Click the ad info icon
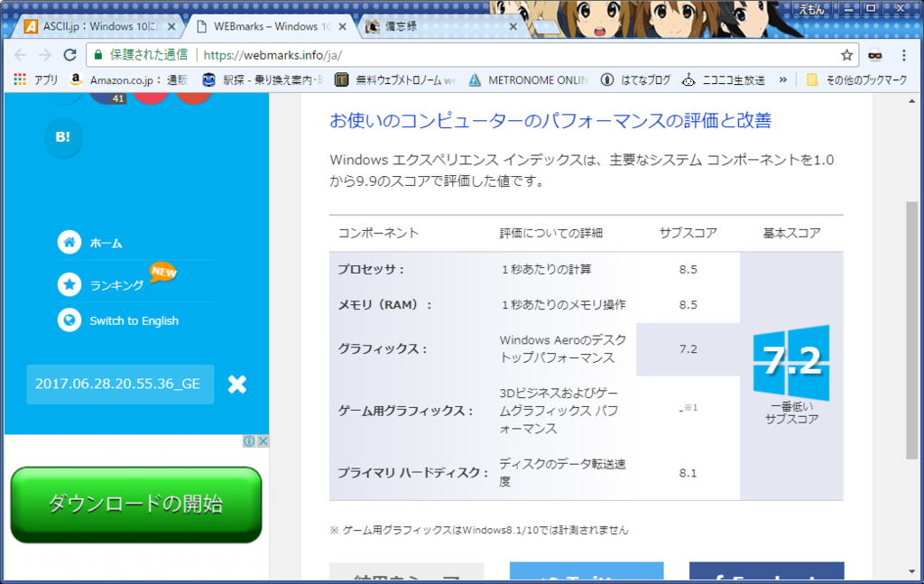The width and height of the screenshot is (924, 584). click(249, 441)
